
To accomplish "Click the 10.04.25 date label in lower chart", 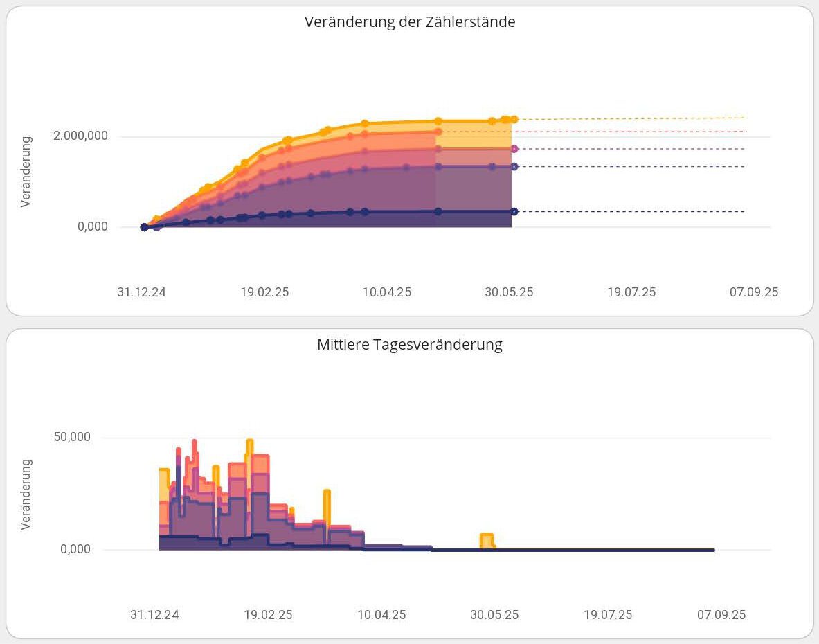I will tap(381, 615).
